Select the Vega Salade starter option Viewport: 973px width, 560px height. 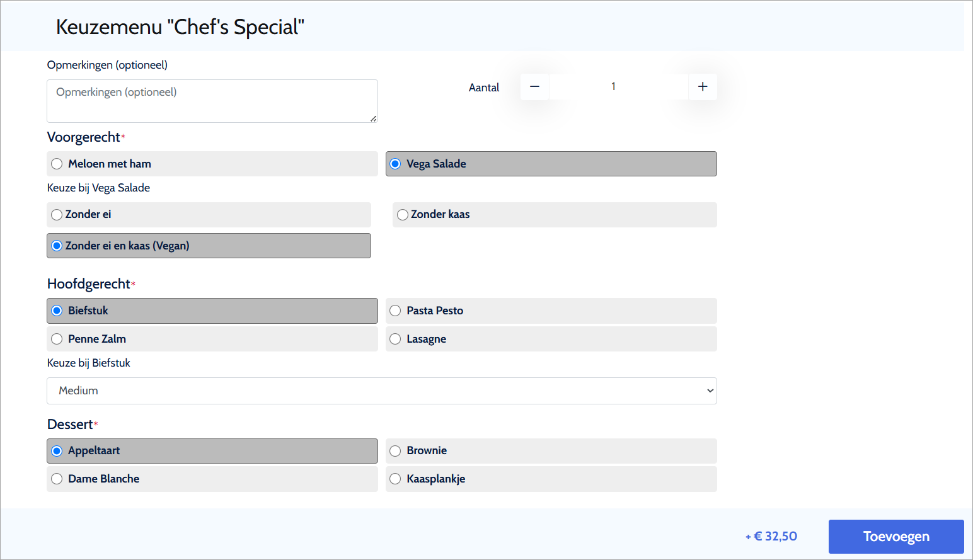point(551,164)
